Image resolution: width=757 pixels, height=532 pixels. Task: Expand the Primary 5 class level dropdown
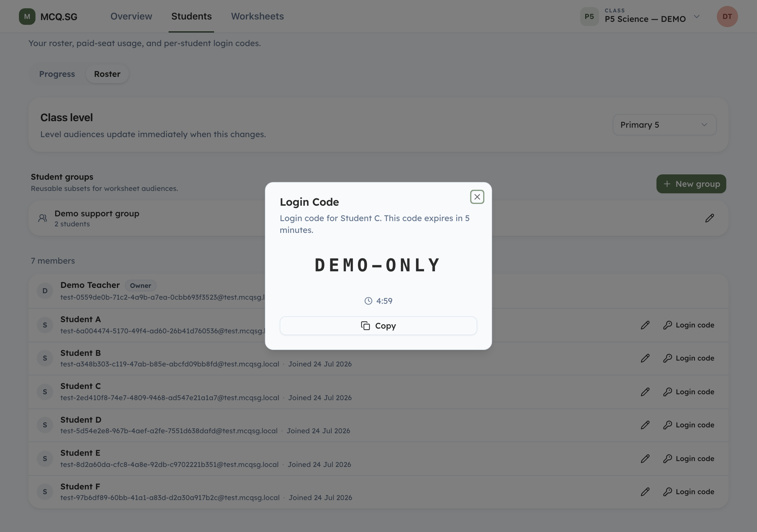click(x=664, y=125)
